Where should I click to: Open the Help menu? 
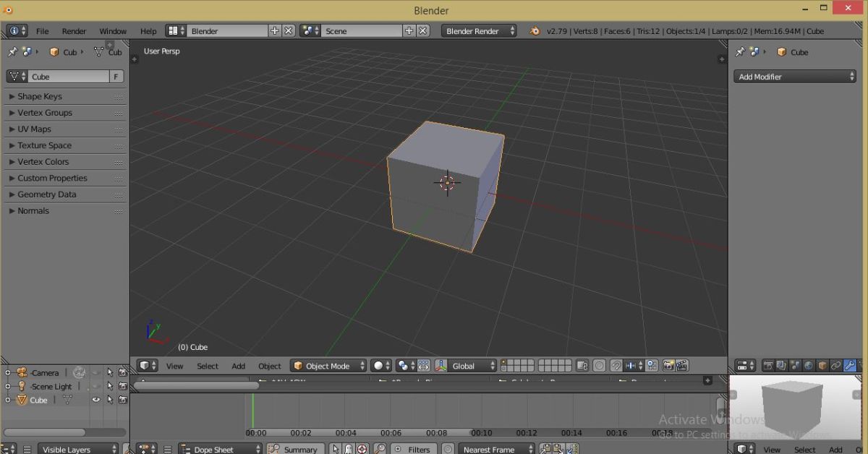(148, 31)
